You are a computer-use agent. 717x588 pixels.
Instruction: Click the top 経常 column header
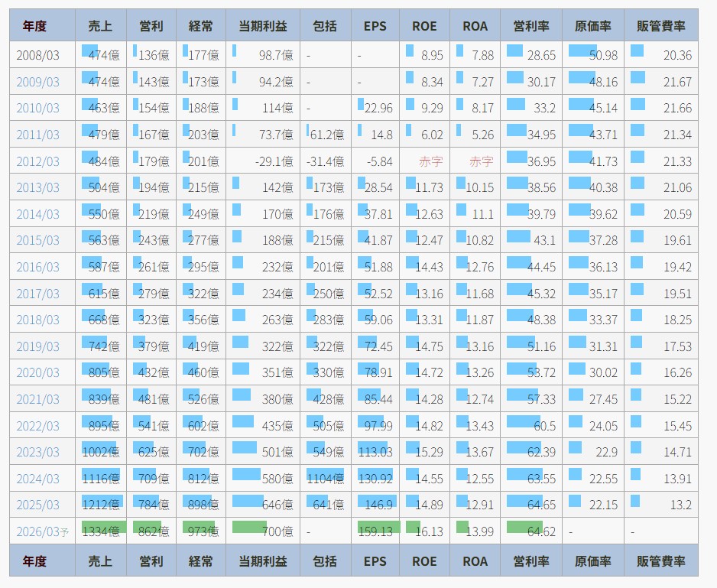pos(201,26)
